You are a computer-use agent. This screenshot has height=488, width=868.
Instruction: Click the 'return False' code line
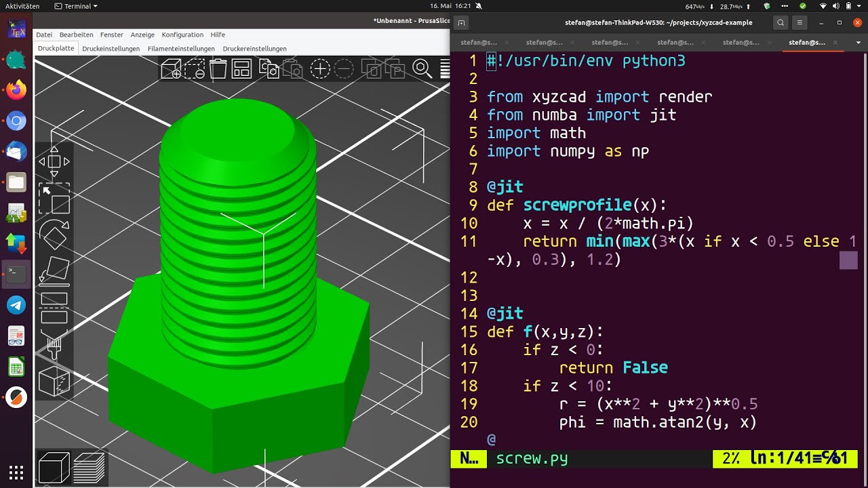click(x=613, y=368)
